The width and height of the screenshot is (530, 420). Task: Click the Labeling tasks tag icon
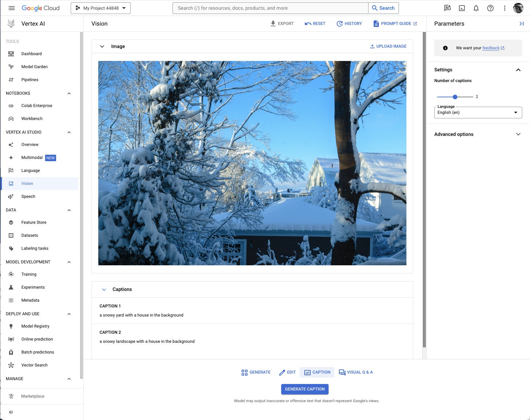point(11,248)
